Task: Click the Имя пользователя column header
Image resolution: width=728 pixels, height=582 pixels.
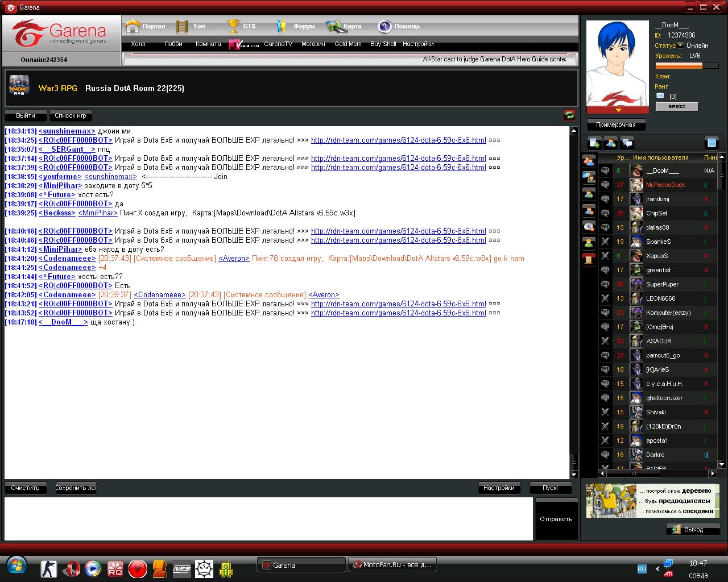Action: click(660, 157)
